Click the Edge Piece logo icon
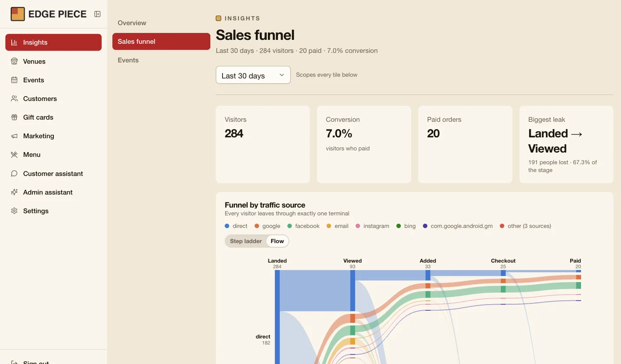The image size is (621, 364). (18, 14)
